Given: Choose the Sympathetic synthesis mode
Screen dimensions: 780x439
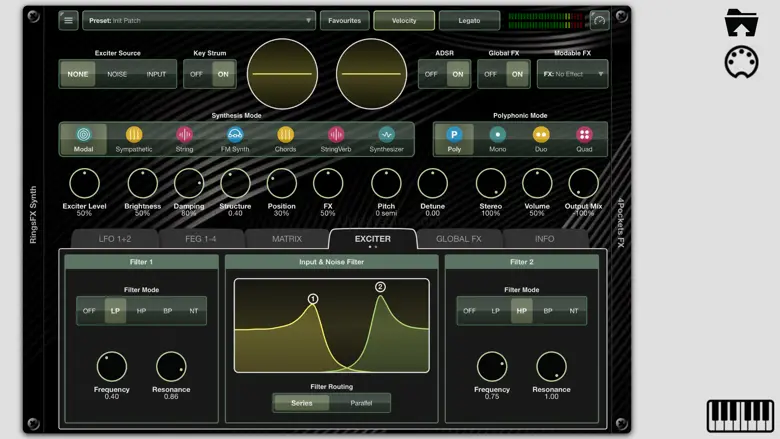Looking at the screenshot, I should pos(134,135).
